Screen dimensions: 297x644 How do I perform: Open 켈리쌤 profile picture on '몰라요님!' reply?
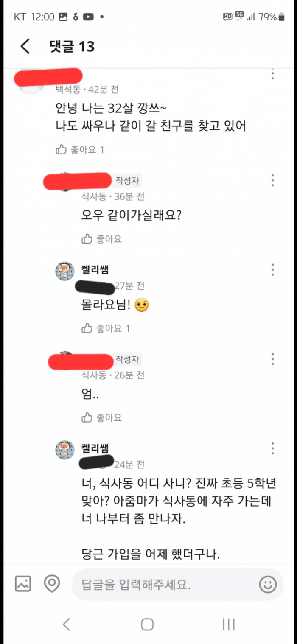66,272
